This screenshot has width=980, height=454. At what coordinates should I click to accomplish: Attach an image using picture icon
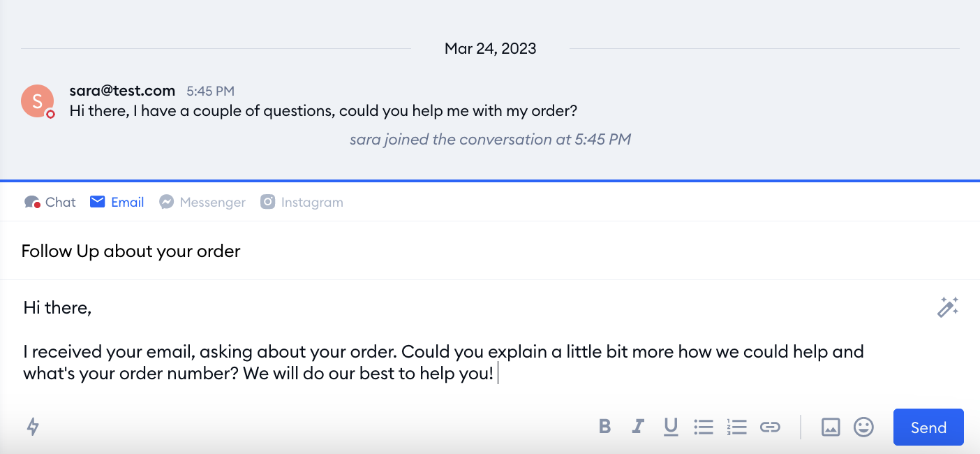point(831,426)
